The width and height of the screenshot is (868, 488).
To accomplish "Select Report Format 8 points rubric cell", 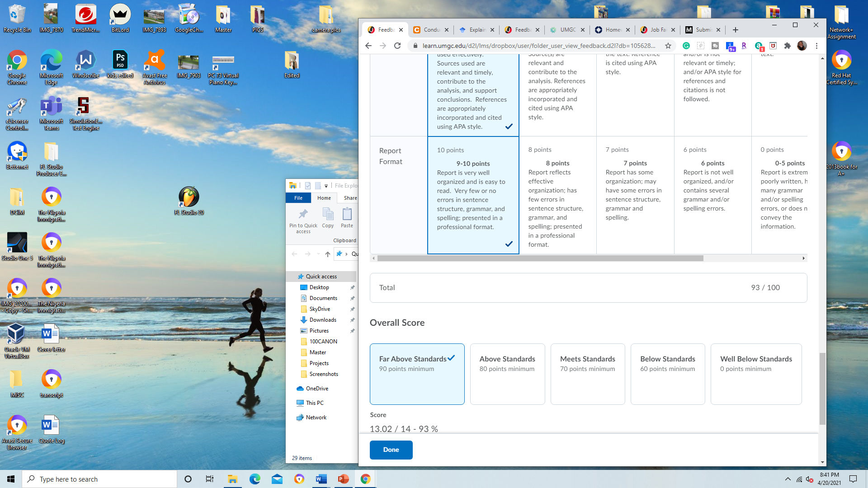I will (558, 195).
